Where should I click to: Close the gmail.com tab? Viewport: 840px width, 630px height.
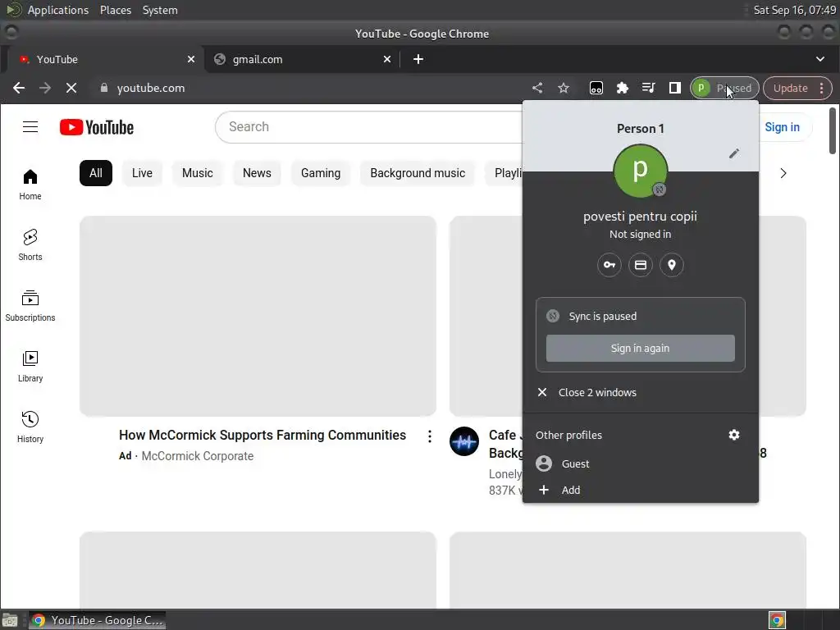tap(387, 59)
